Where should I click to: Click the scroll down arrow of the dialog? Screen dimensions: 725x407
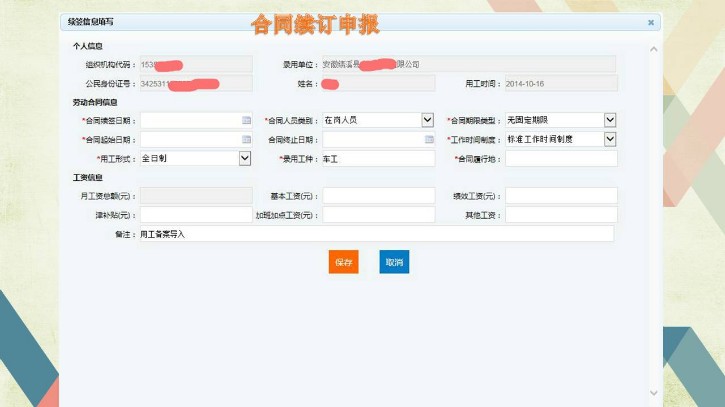653,393
